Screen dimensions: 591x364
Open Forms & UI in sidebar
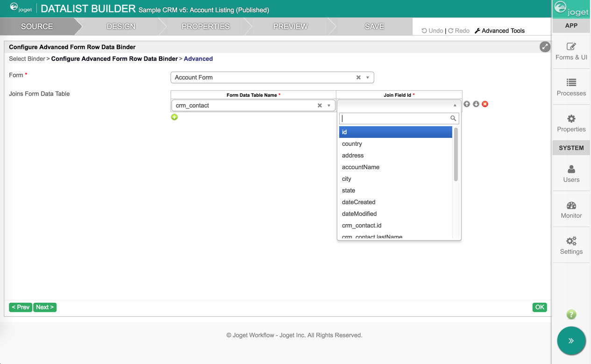tap(571, 51)
